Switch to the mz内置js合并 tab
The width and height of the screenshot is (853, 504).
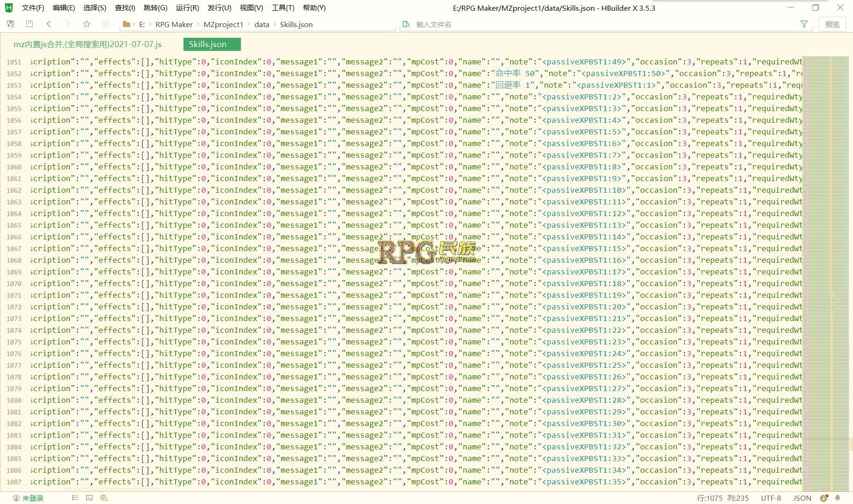(x=88, y=44)
